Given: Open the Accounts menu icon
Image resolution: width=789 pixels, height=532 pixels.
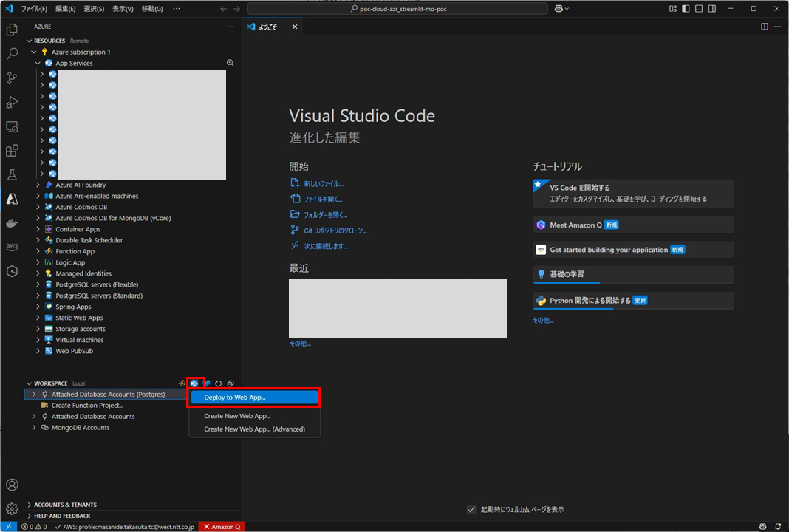Looking at the screenshot, I should (12, 485).
